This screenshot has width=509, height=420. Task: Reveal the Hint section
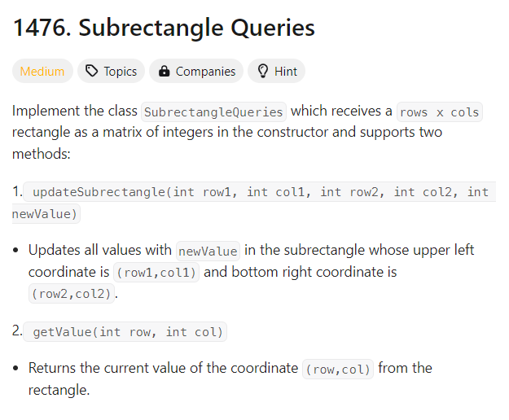click(277, 71)
